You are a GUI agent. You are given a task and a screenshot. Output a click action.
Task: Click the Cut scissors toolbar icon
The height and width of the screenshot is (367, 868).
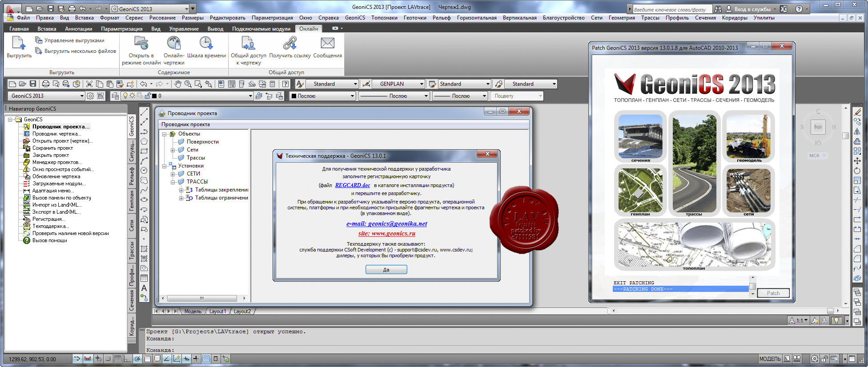89,84
